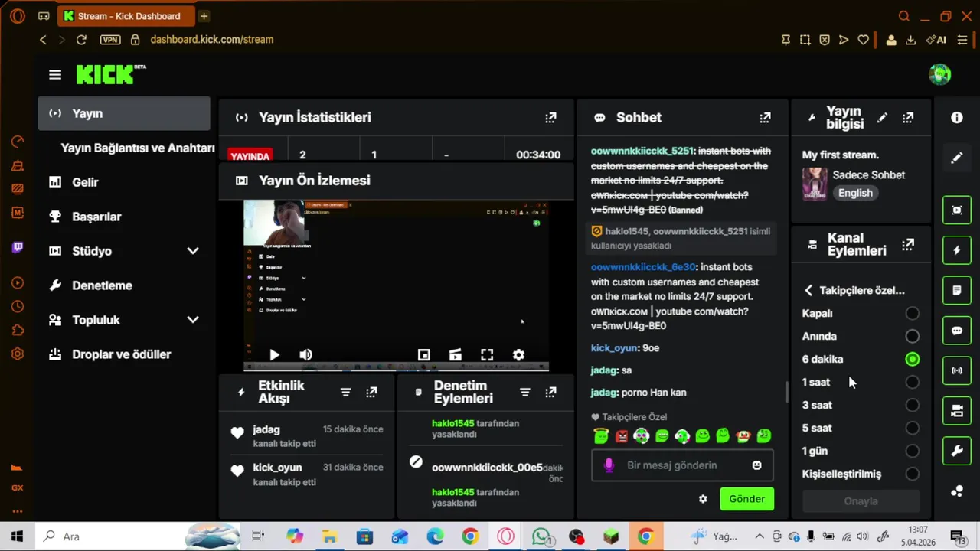Image resolution: width=980 pixels, height=551 pixels.
Task: Select the 5 saat radio option
Action: [x=912, y=428]
